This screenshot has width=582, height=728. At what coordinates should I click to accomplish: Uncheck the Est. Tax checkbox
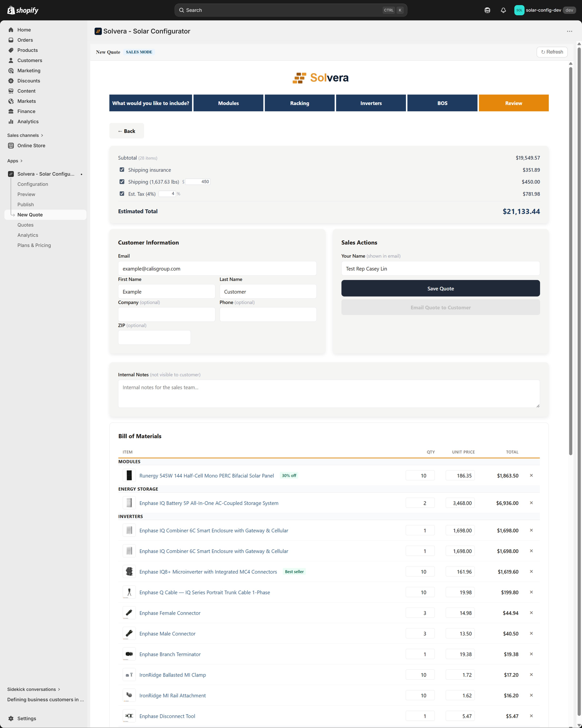tap(122, 194)
